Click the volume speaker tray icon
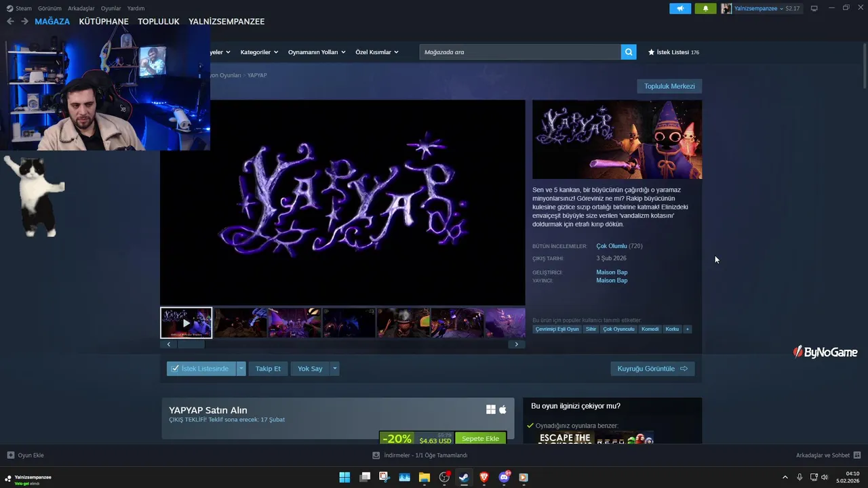 (x=825, y=477)
